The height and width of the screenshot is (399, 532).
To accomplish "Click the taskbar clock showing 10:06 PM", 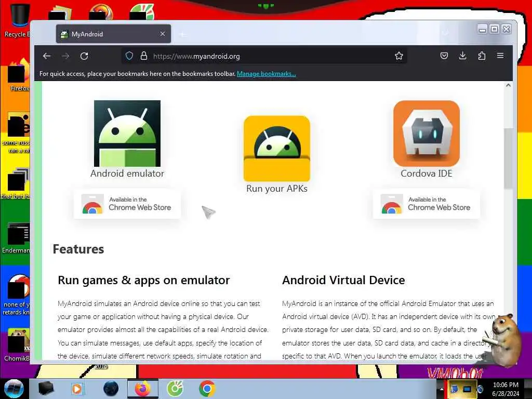I will [x=506, y=389].
